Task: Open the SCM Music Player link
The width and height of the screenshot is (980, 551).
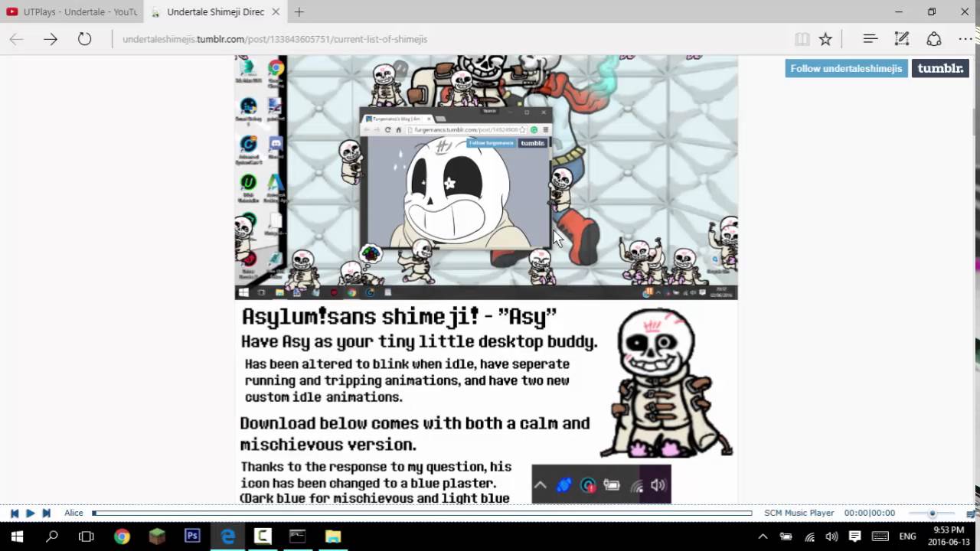Action: click(x=799, y=514)
